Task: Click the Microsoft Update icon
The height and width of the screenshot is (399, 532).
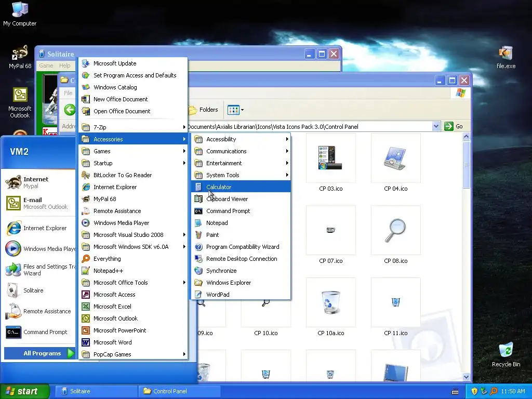Action: coord(86,63)
